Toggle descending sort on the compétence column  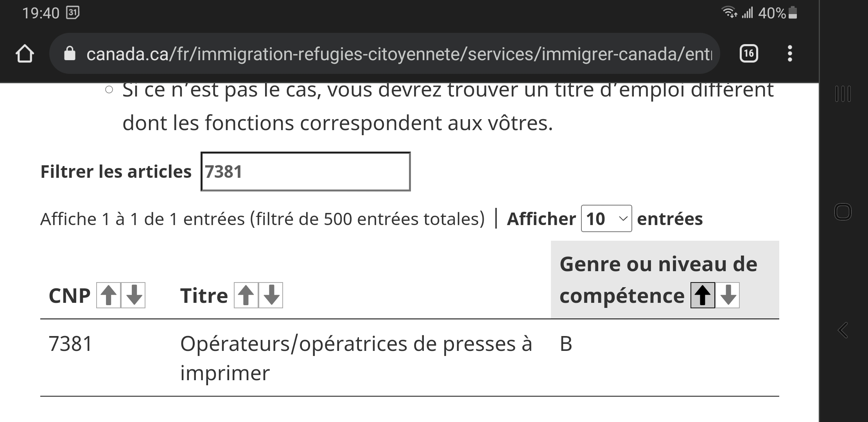pos(728,296)
